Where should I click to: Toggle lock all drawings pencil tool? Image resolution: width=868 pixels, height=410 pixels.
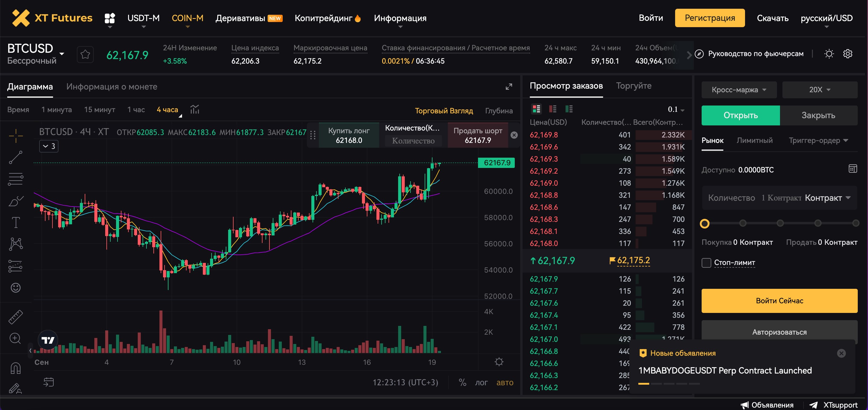click(x=15, y=388)
